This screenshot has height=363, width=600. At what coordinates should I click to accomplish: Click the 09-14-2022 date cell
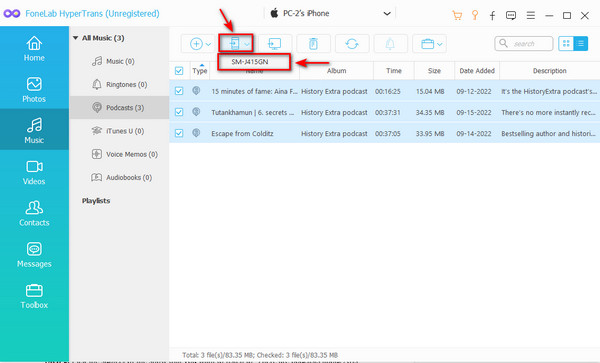point(474,133)
